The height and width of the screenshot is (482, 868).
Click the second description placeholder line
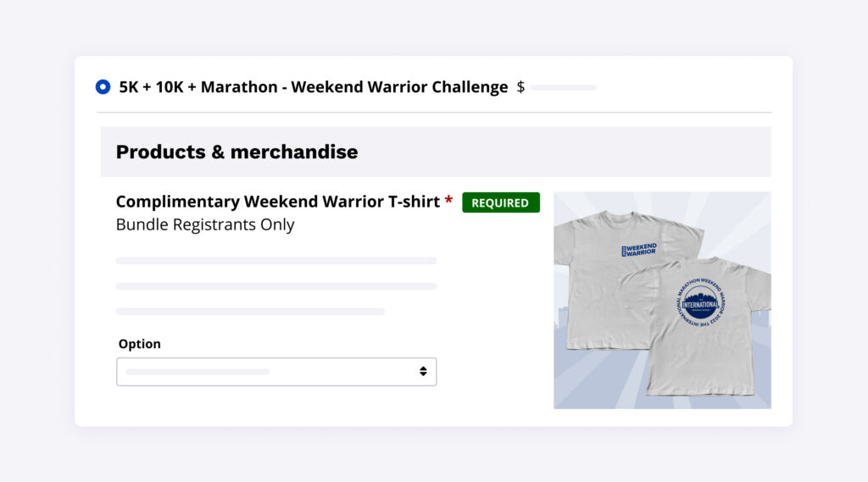tap(276, 286)
